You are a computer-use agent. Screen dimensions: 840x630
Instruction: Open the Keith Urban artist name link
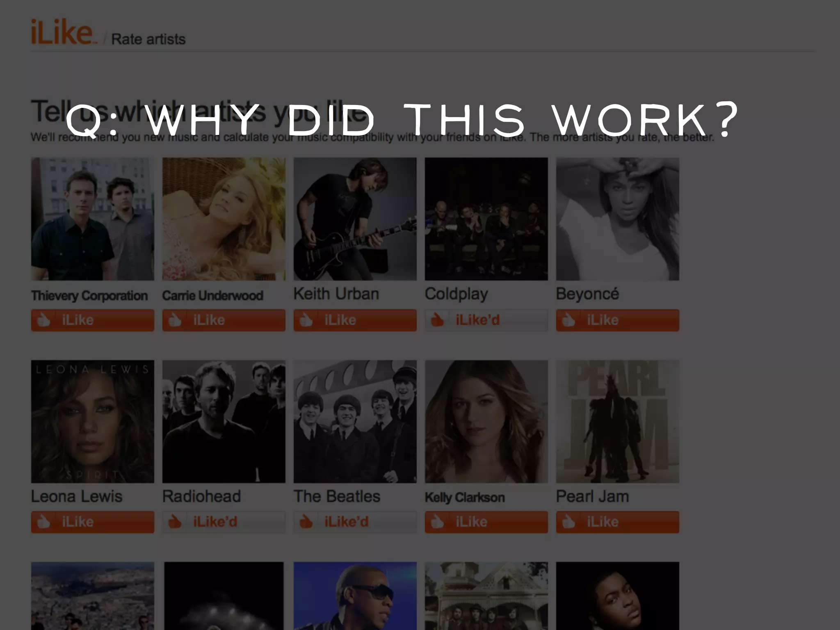(x=336, y=294)
